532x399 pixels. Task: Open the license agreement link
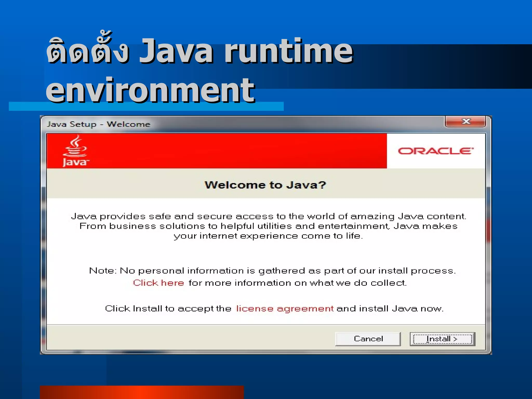point(285,308)
